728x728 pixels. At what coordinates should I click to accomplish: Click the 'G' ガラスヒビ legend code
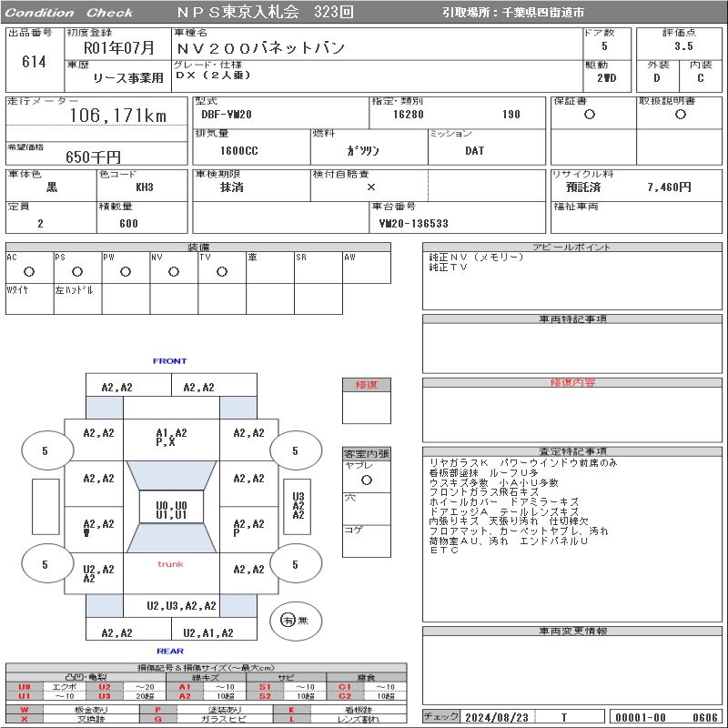[158, 719]
